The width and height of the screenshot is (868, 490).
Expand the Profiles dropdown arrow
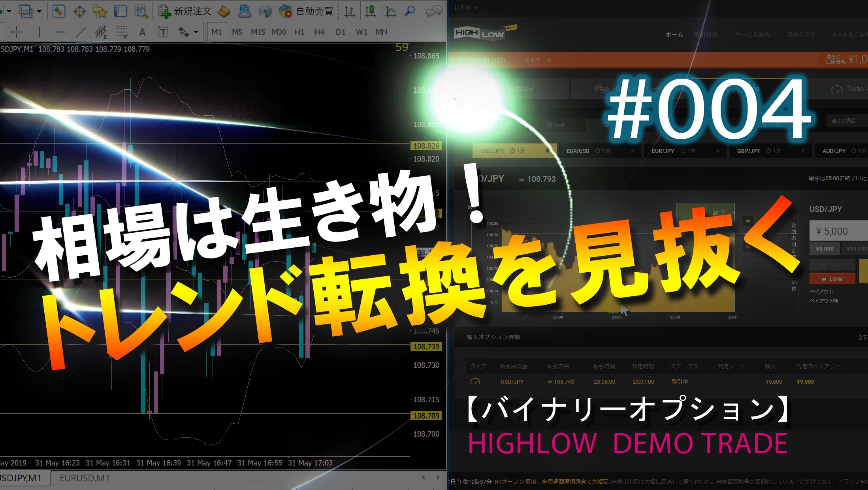tap(39, 11)
